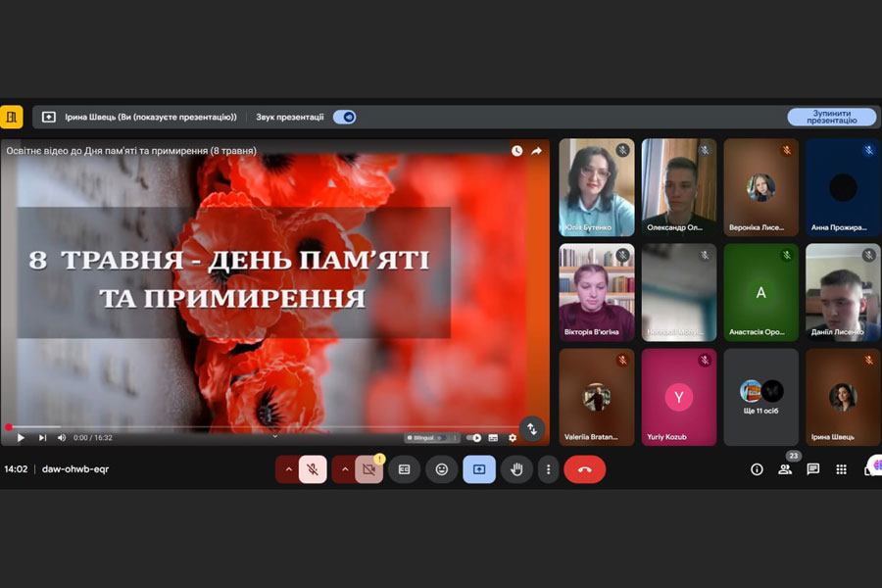Image resolution: width=882 pixels, height=588 pixels.
Task: Open meeting details info icon
Action: click(758, 469)
